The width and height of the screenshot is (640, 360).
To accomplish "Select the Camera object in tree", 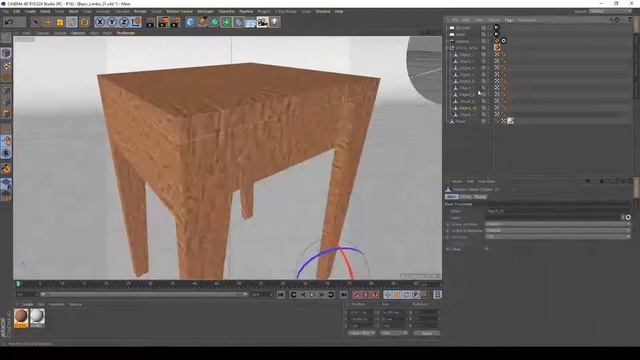I will point(462,41).
